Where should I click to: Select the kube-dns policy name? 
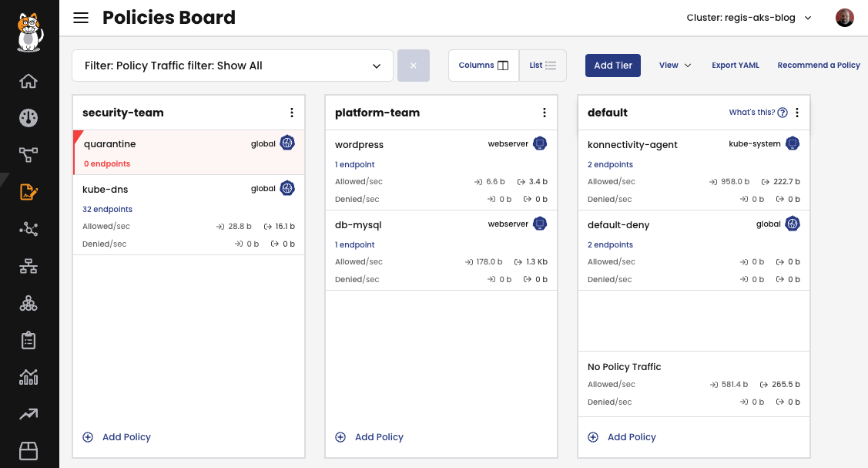click(106, 190)
